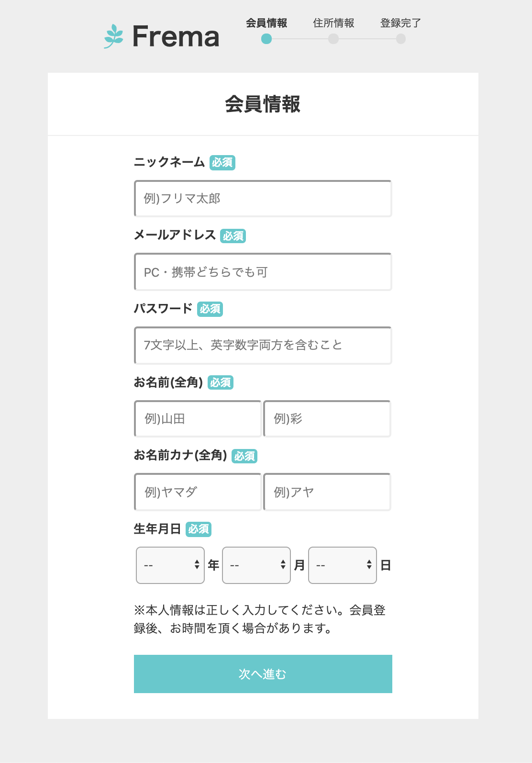Open the birth month dropdown
532x763 pixels.
tap(256, 565)
